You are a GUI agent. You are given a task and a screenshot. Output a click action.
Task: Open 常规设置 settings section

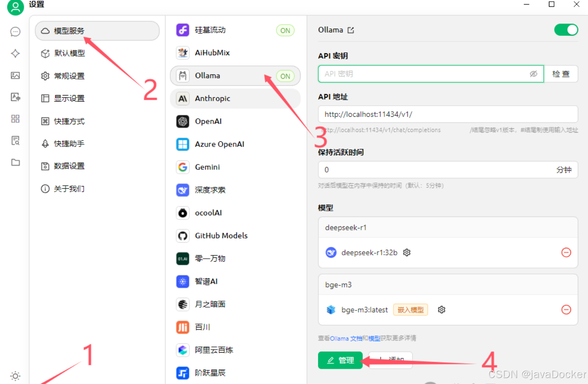point(97,76)
